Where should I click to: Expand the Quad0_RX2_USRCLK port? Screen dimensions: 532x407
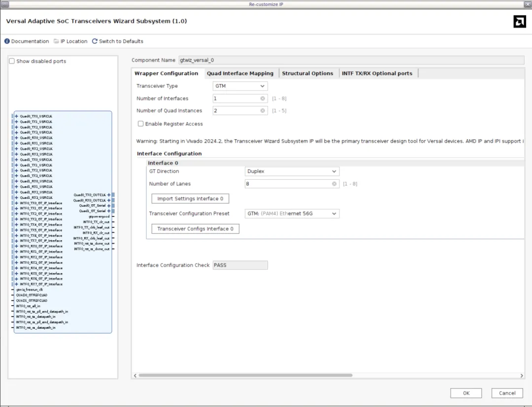coord(16,149)
